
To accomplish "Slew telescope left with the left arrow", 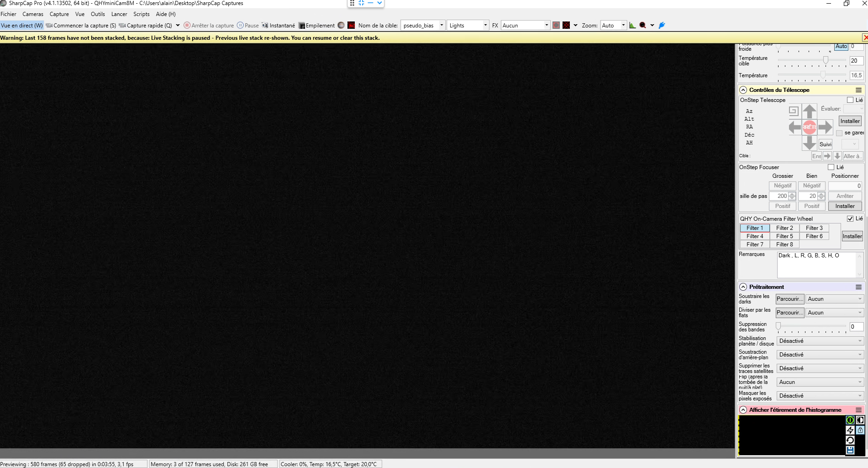I will 795,127.
